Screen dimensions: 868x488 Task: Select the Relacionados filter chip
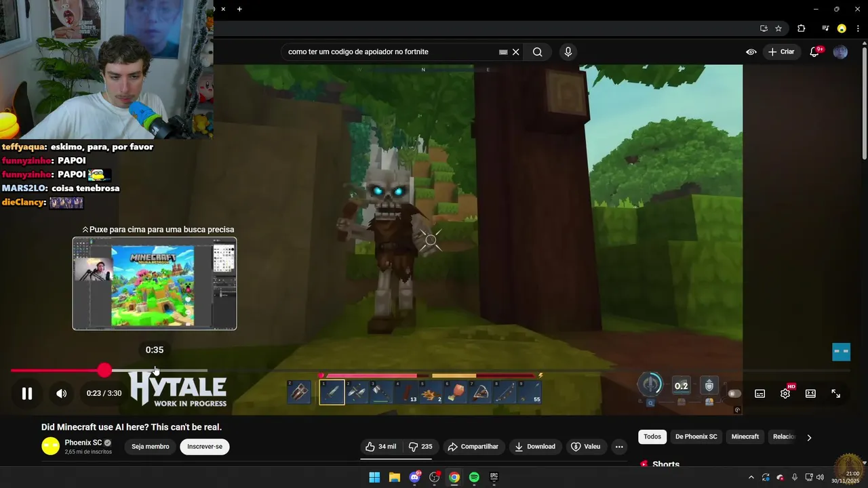coord(784,436)
